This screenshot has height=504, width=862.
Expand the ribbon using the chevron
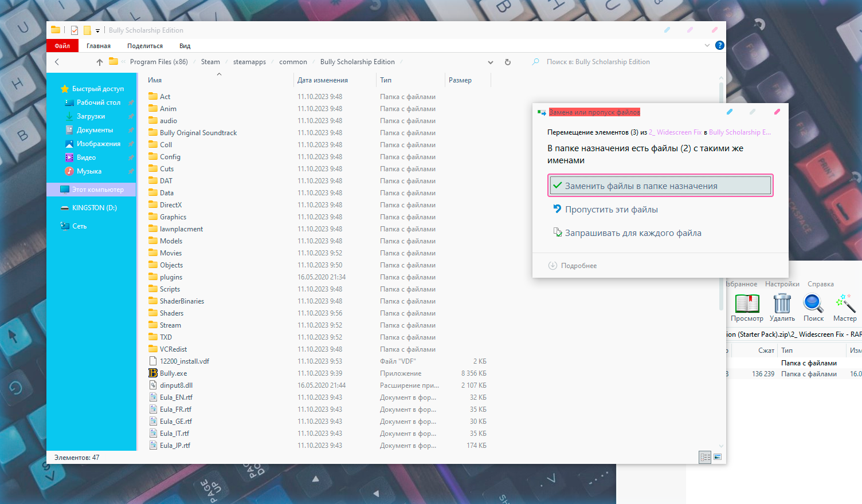pyautogui.click(x=707, y=45)
